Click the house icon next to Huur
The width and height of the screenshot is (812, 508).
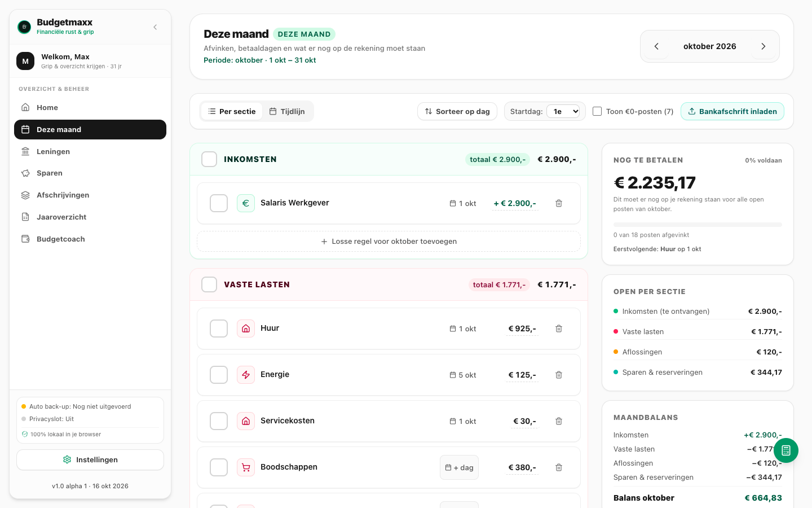[246, 329]
